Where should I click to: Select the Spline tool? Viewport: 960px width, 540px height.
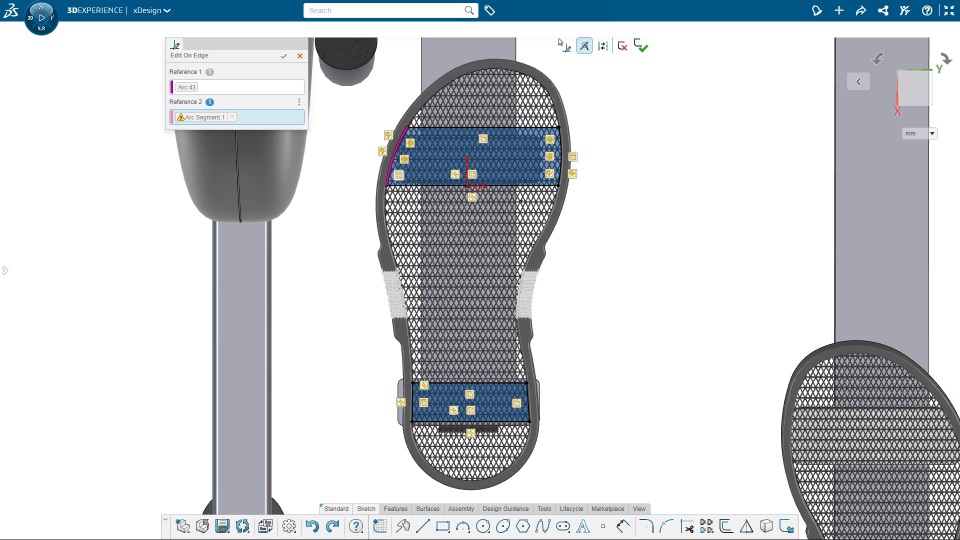pos(542,526)
